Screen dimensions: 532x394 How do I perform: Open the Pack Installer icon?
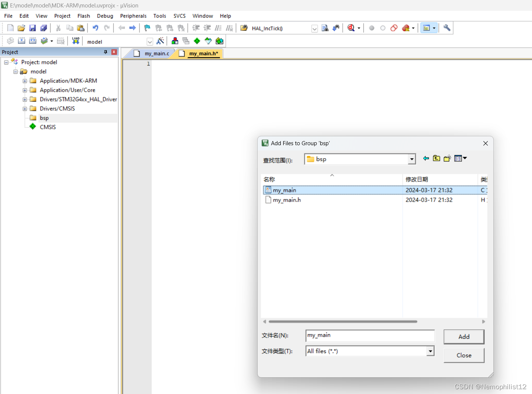pyautogui.click(x=220, y=41)
